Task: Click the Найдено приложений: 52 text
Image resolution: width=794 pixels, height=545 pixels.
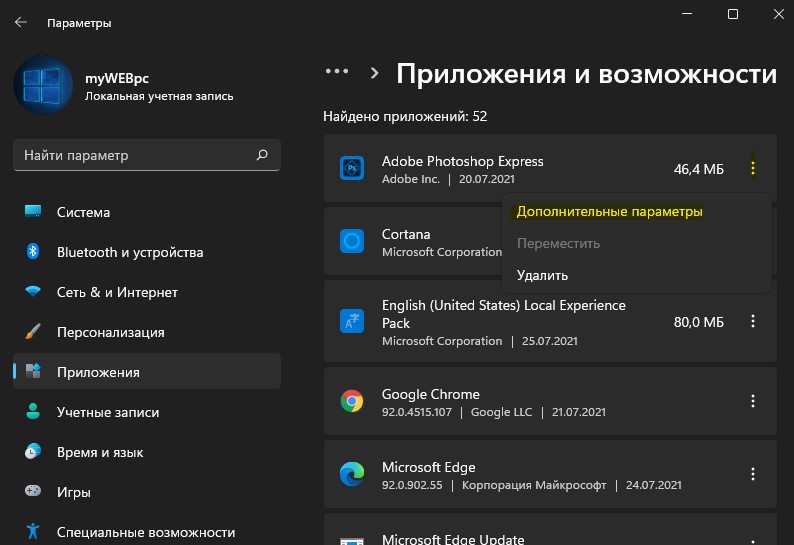Action: [405, 116]
